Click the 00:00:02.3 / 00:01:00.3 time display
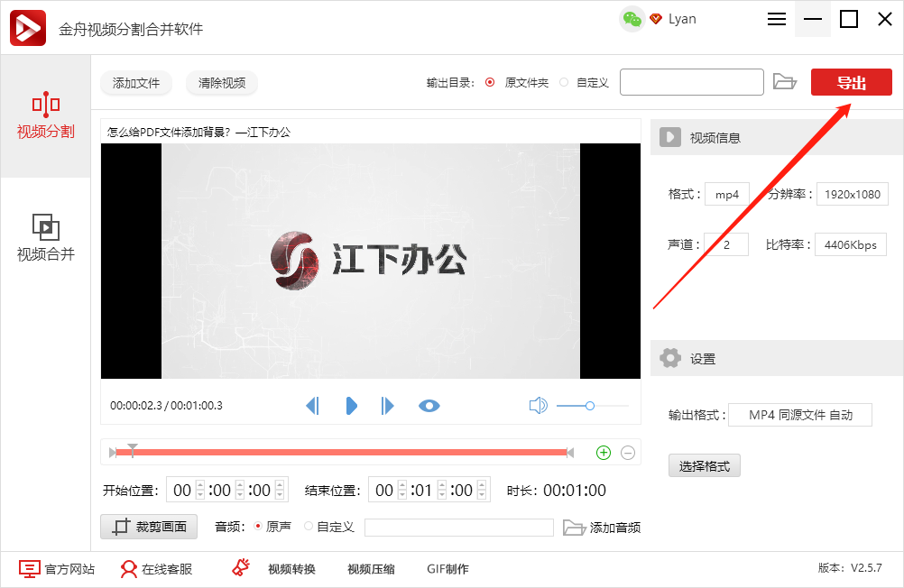Image resolution: width=904 pixels, height=588 pixels. coord(166,406)
